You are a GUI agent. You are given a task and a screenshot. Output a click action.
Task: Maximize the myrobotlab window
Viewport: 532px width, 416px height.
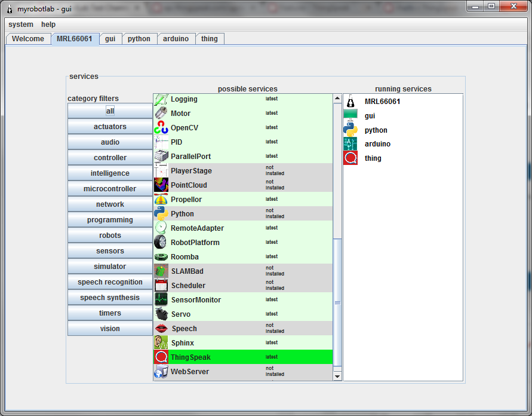pyautogui.click(x=491, y=6)
